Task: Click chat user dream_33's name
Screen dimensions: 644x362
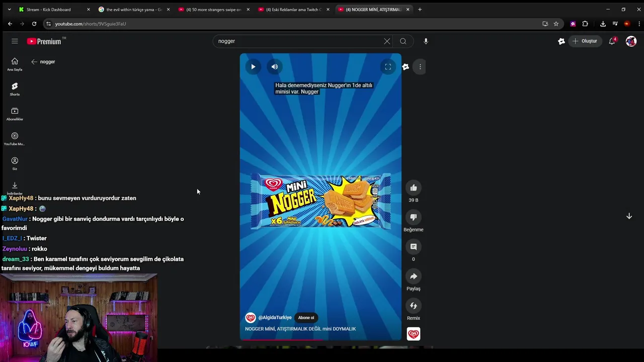Action: pyautogui.click(x=16, y=259)
